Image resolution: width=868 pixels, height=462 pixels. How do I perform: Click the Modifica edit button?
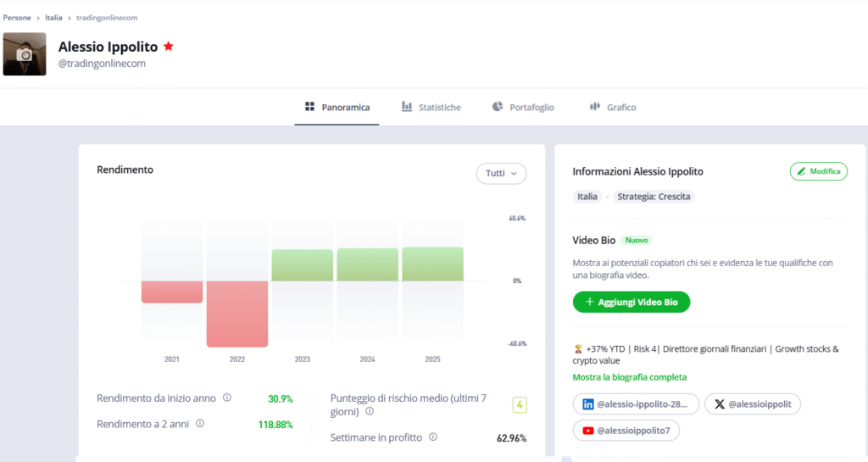pos(818,171)
